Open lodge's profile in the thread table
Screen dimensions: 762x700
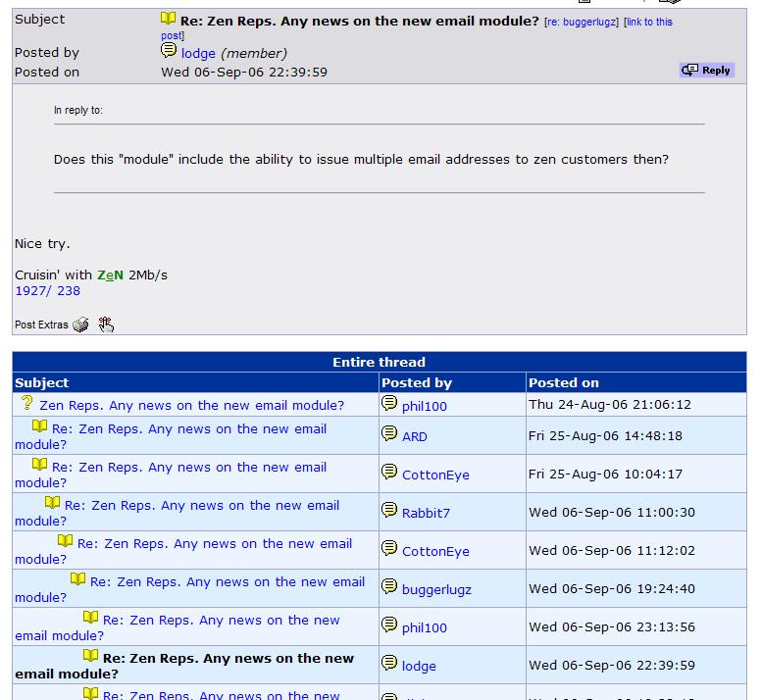tap(419, 667)
